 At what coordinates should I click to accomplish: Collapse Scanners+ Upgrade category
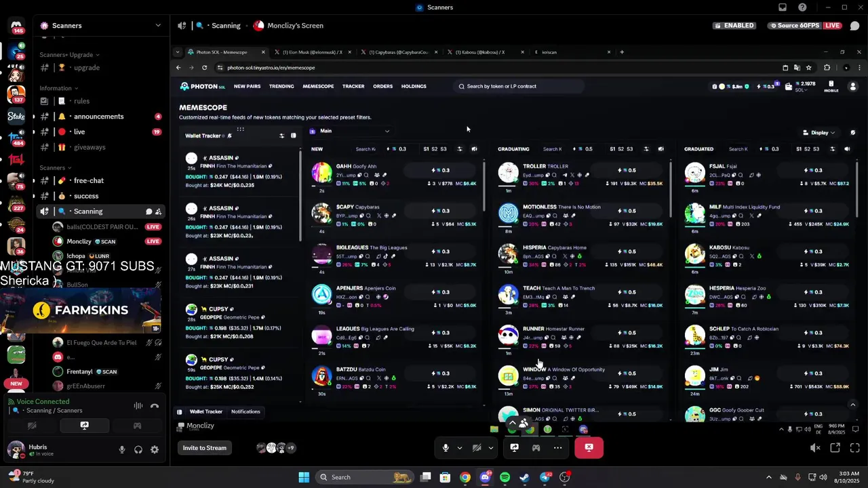tap(69, 55)
